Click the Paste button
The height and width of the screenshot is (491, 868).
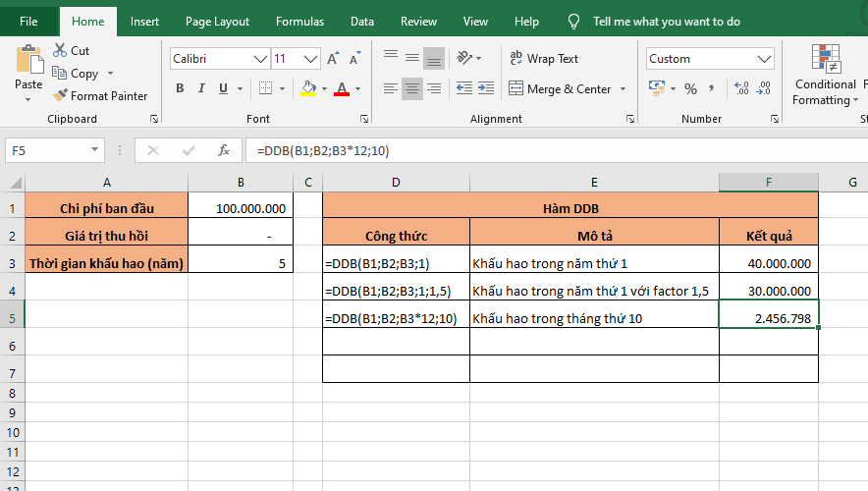(28, 69)
